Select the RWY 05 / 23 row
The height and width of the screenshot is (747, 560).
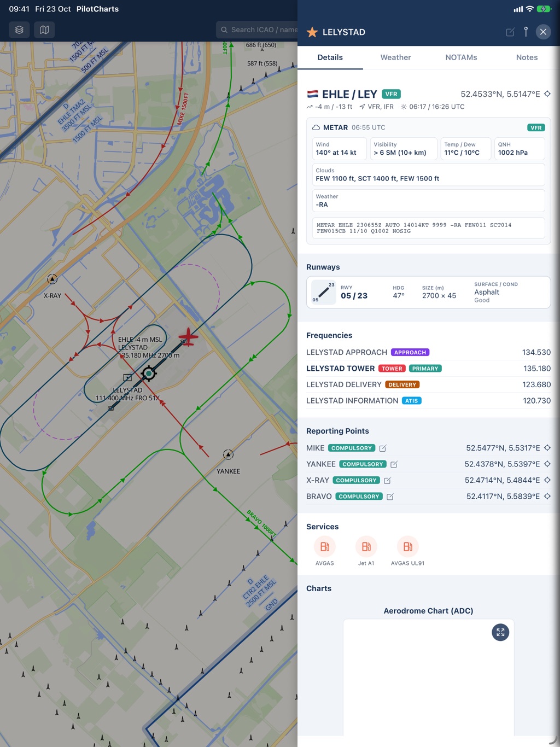[429, 293]
